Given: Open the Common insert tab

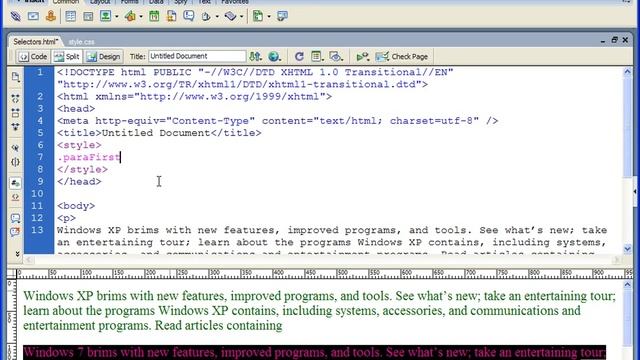Looking at the screenshot, I should (66, 2).
